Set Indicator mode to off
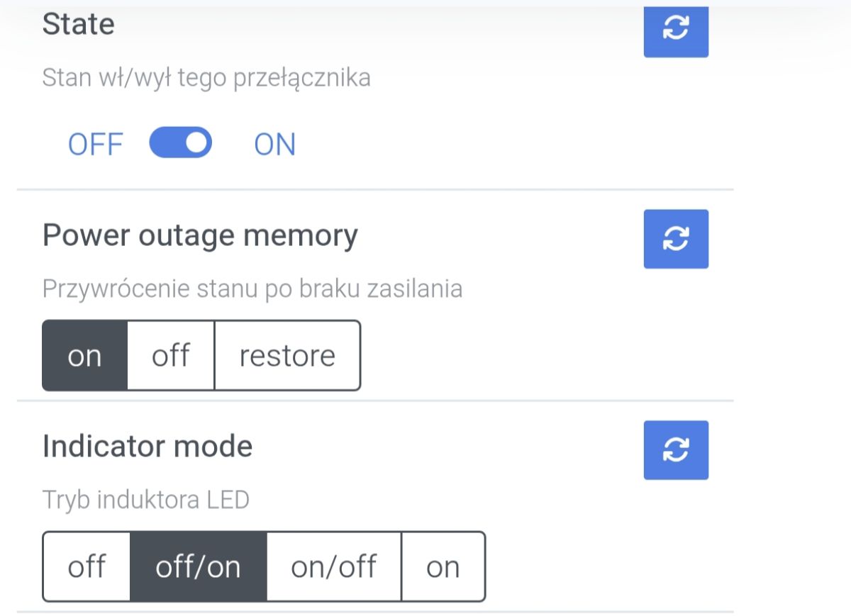Viewport: 851px width, 616px height. point(87,566)
